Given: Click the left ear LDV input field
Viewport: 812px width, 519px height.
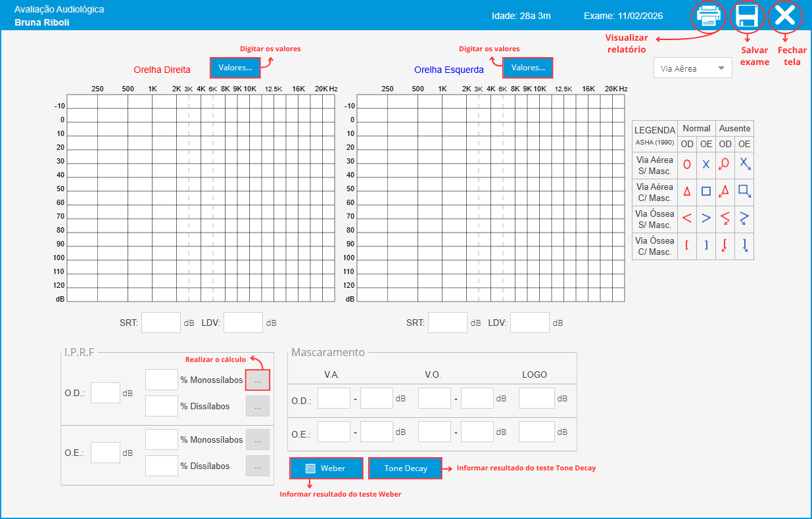Looking at the screenshot, I should [x=529, y=323].
